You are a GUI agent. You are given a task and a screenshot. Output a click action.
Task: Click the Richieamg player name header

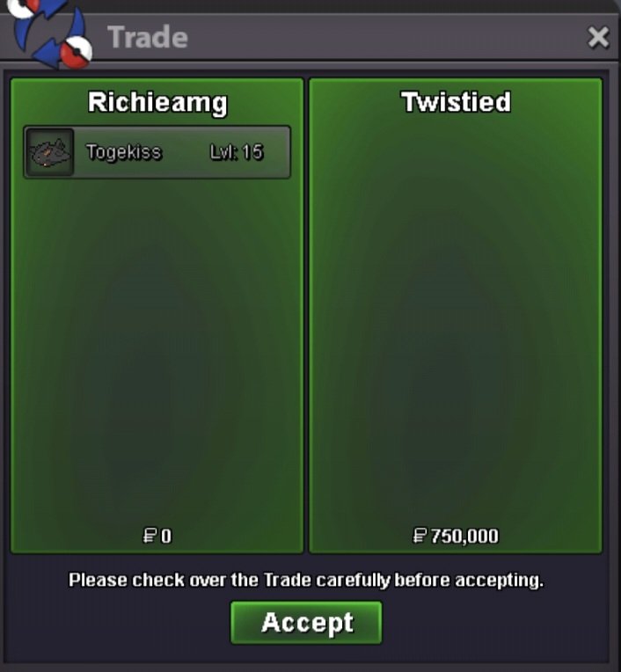[157, 103]
